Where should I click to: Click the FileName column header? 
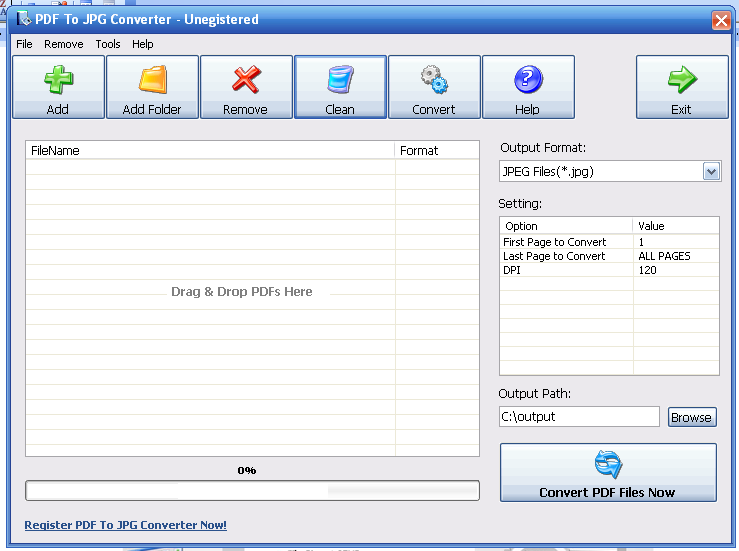pyautogui.click(x=210, y=150)
